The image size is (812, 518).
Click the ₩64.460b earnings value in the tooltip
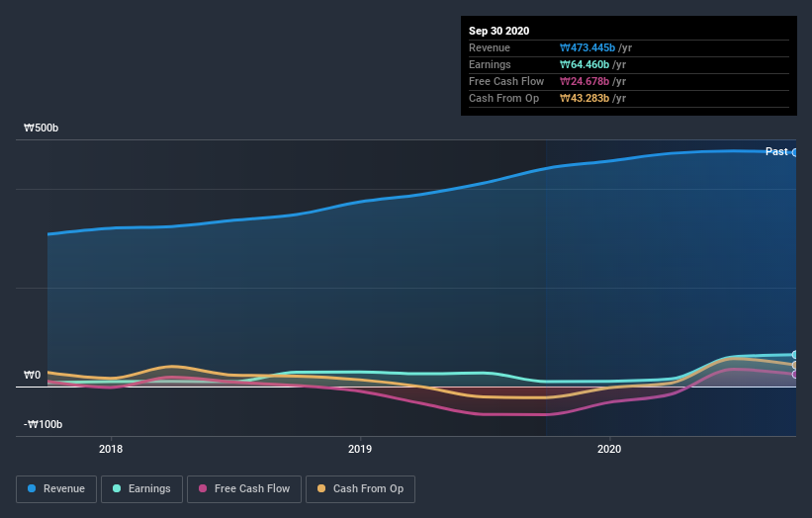click(585, 64)
